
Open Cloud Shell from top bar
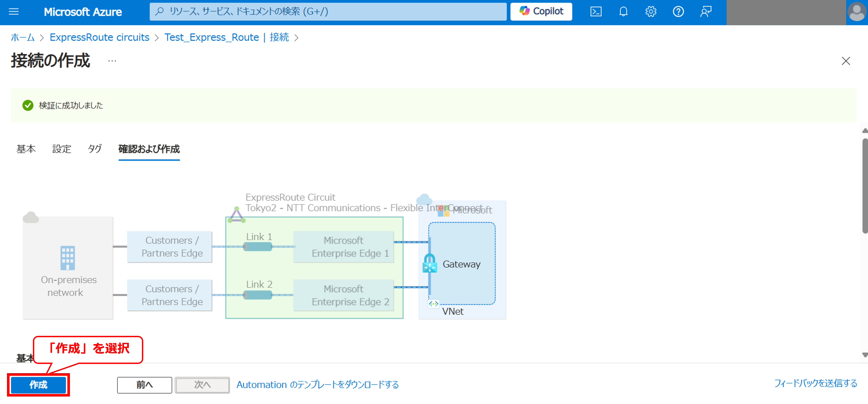click(x=596, y=12)
